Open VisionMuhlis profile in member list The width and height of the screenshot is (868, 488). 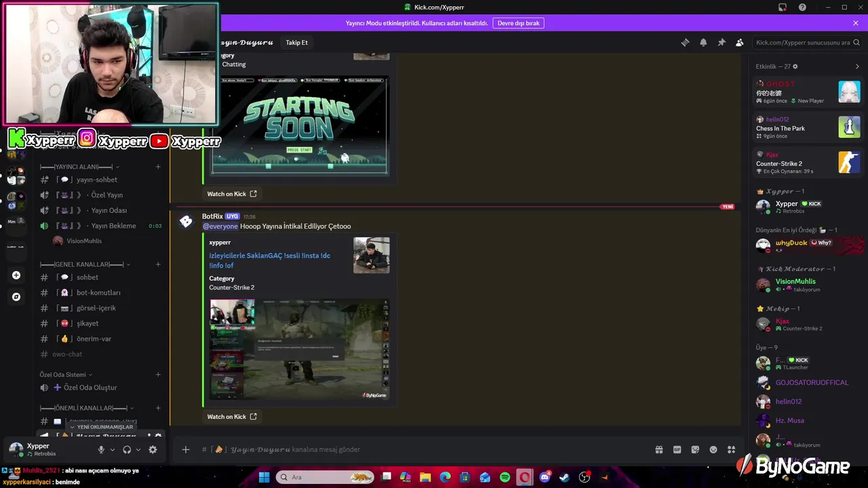pos(808,285)
